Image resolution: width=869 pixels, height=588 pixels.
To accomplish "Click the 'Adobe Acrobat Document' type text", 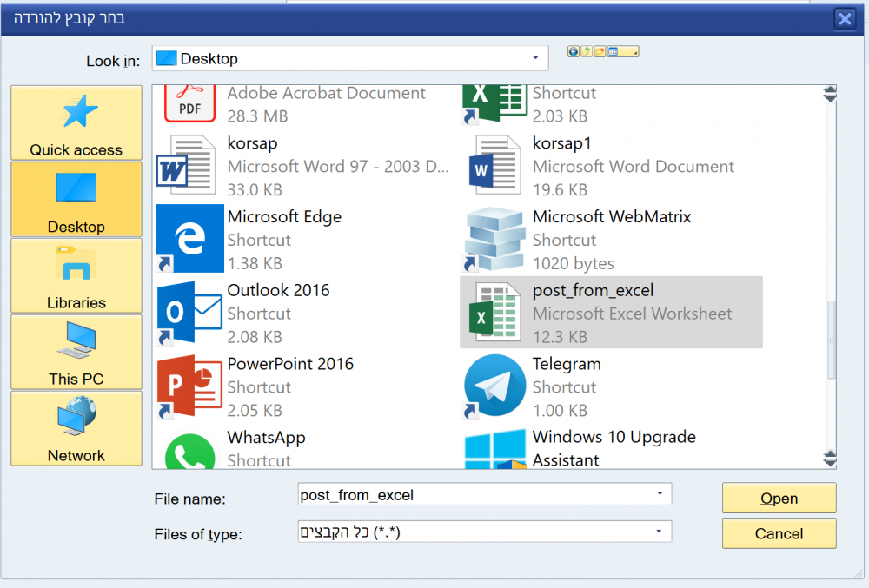I will (x=327, y=92).
